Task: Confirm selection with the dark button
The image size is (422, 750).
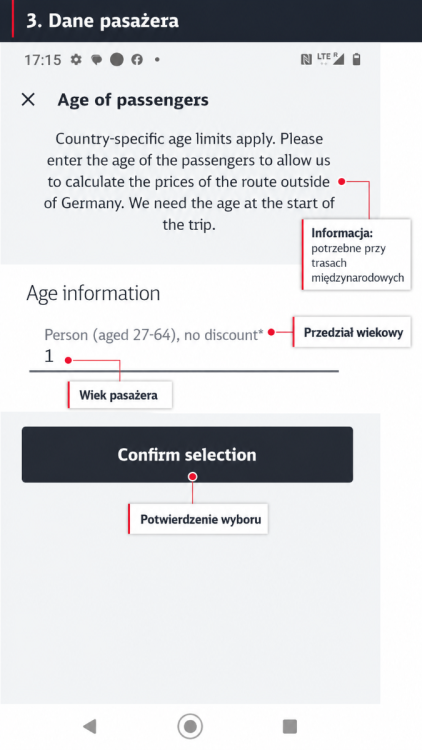Action: coord(187,454)
